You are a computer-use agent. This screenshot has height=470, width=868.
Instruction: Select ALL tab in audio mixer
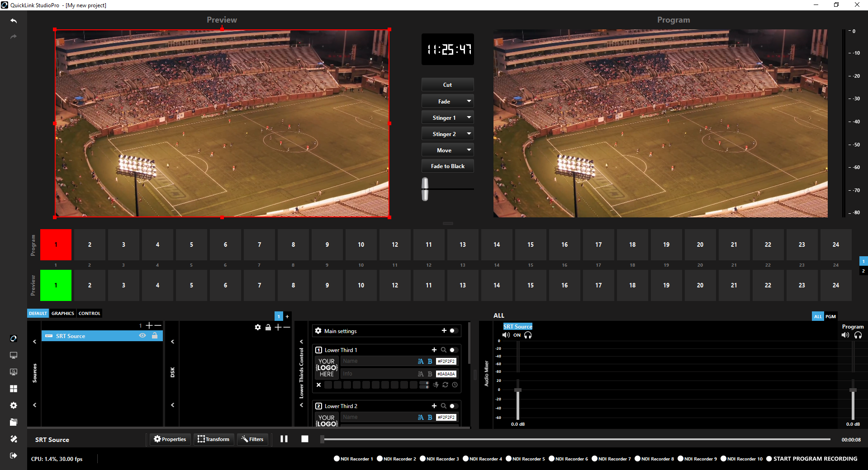818,316
